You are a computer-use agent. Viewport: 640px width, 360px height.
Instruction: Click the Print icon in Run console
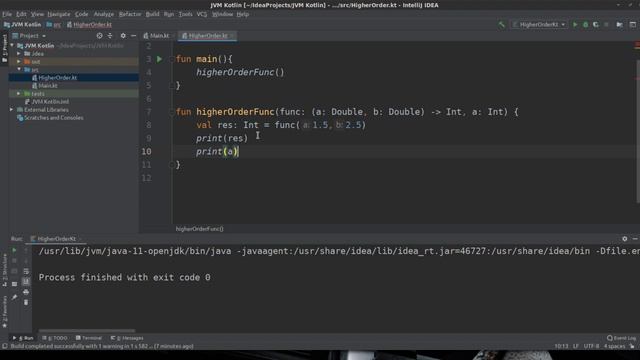pyautogui.click(x=26, y=292)
